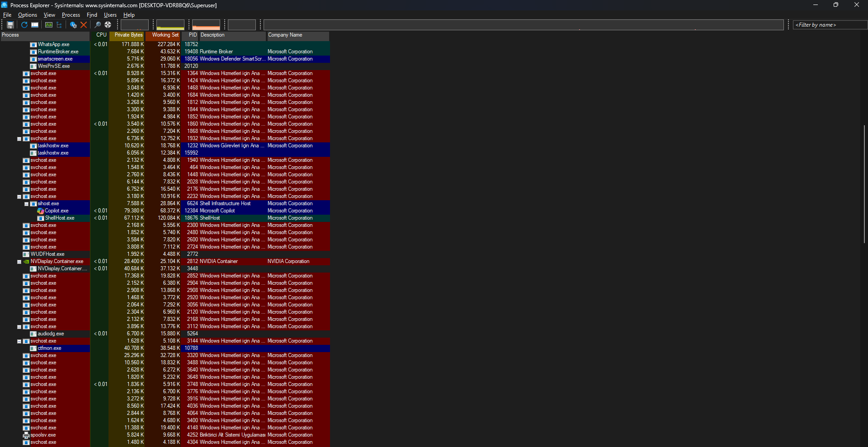
Task: Select the audiodg.exe process name
Action: click(51, 334)
